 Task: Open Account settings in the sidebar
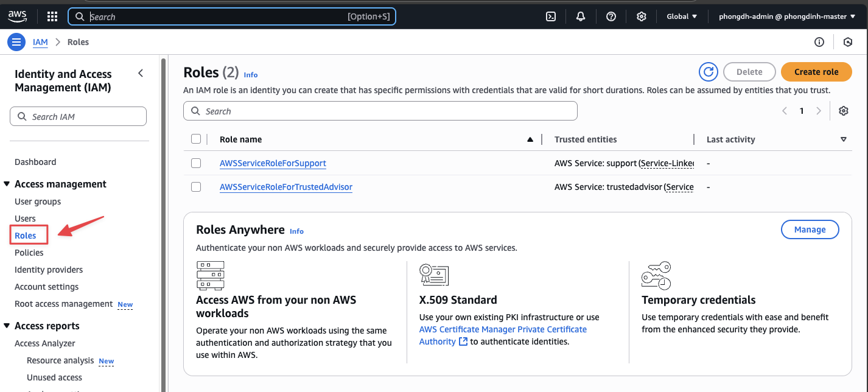tap(47, 287)
